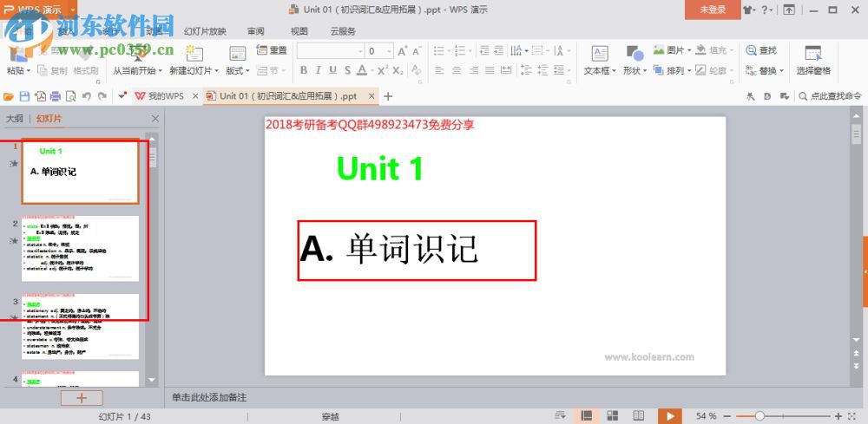Screen dimensions: 868x424
Task: Toggle subscript formatting
Action: click(398, 70)
